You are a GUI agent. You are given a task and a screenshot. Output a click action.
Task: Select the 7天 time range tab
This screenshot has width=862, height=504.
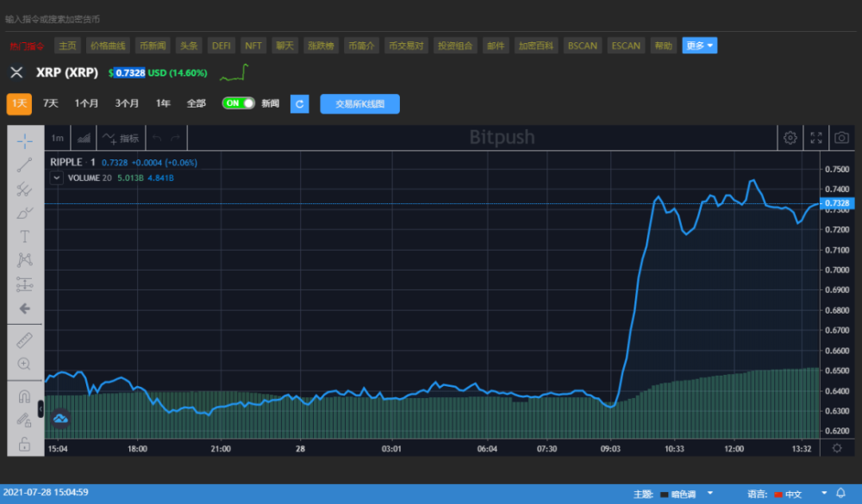tap(50, 103)
